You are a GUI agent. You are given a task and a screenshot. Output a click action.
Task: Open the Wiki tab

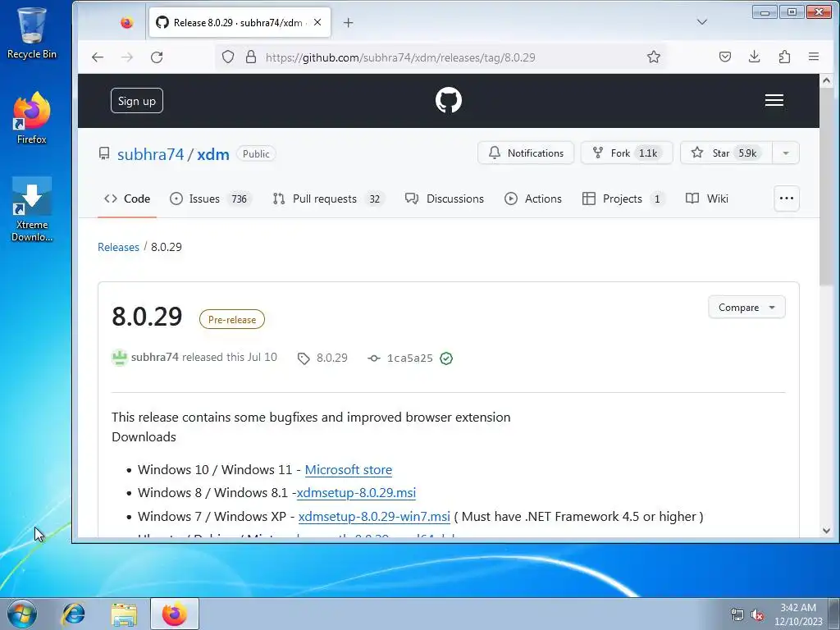(706, 199)
